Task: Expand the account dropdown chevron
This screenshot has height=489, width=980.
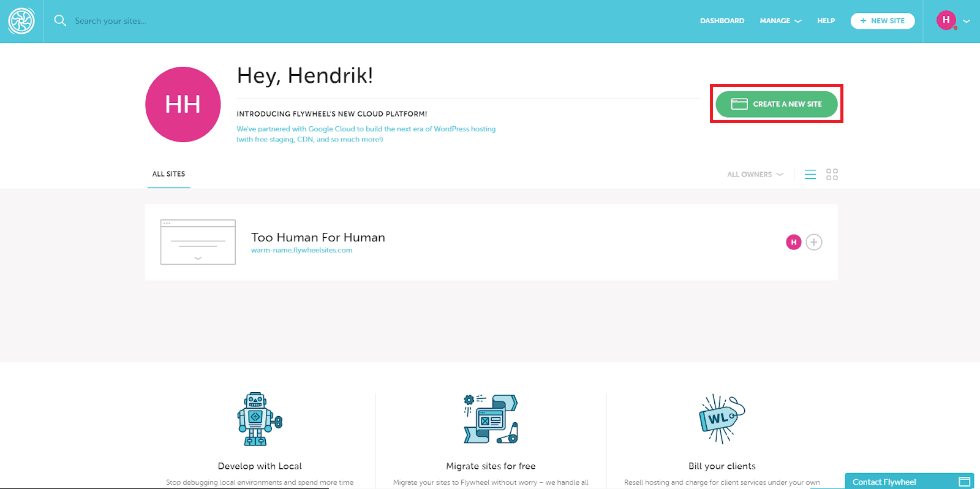Action: coord(967,21)
